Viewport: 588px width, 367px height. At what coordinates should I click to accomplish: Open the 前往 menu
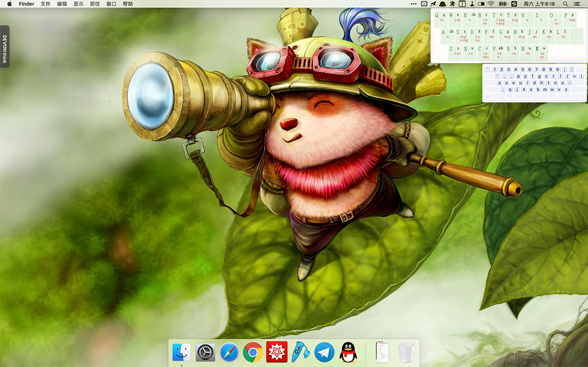[95, 4]
